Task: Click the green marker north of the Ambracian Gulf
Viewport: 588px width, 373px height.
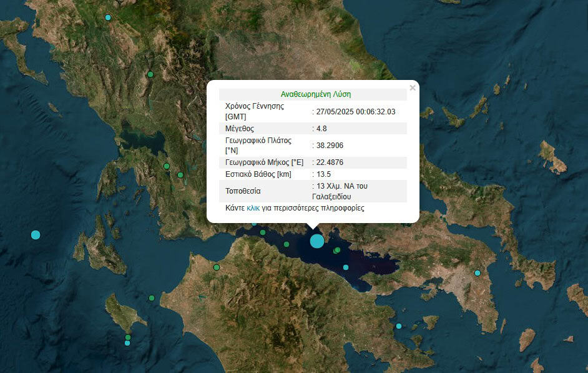Action: click(x=150, y=74)
